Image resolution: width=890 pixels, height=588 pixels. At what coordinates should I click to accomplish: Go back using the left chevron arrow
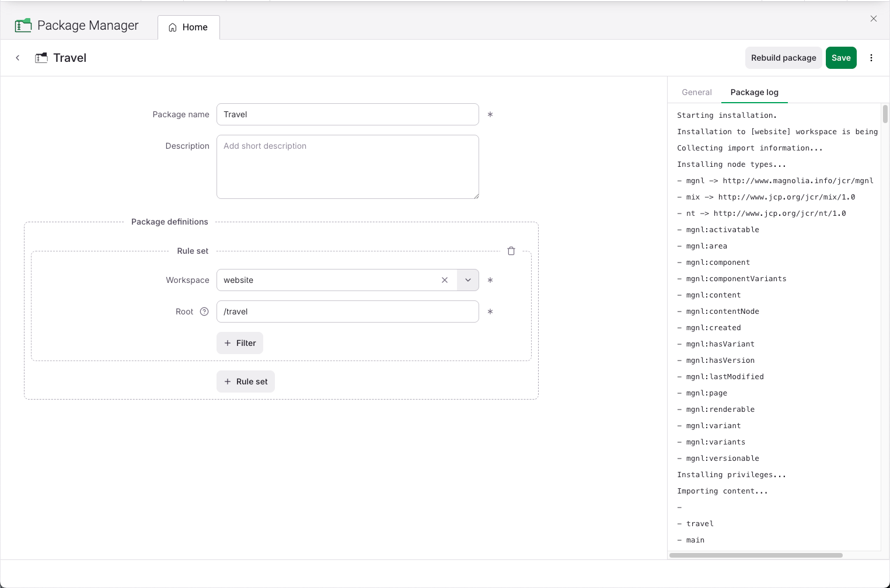coord(18,58)
